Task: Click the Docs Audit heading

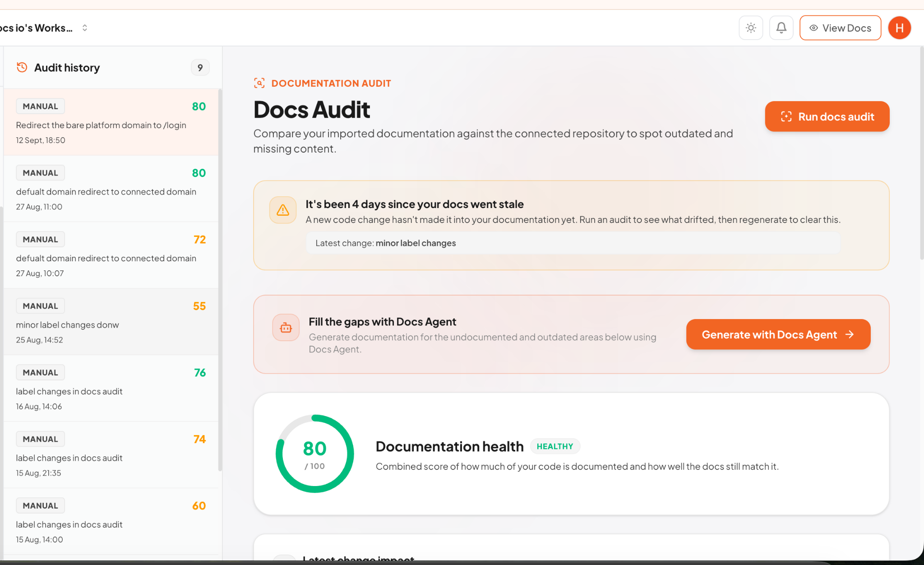Action: click(312, 110)
